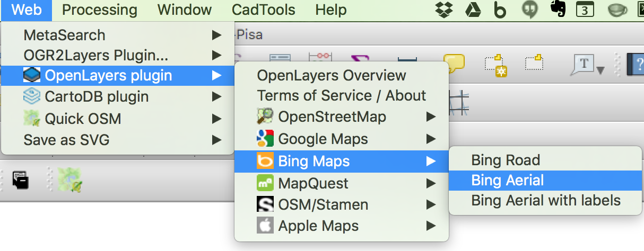This screenshot has height=251, width=644.
Task: Select CartoDB plugin entry
Action: click(x=118, y=97)
